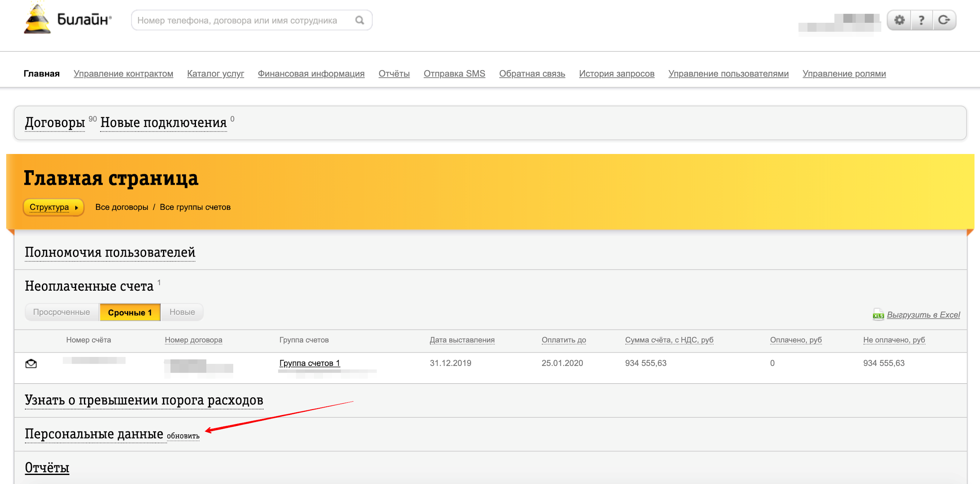
Task: Expand Полномочия пользователей section
Action: click(x=110, y=252)
